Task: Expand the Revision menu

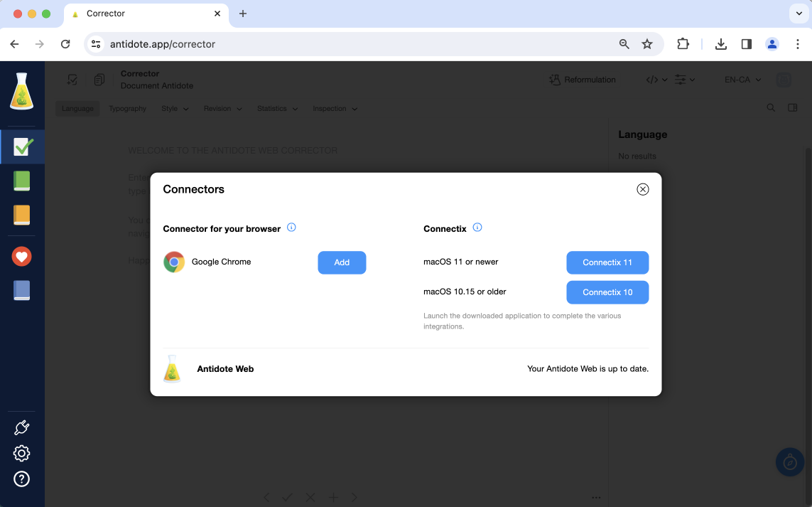Action: [222, 108]
